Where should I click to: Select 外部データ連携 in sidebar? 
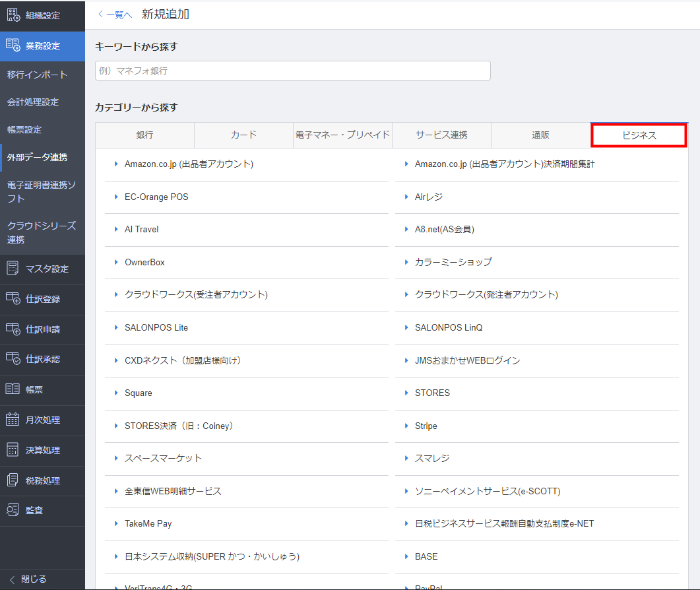click(x=37, y=157)
